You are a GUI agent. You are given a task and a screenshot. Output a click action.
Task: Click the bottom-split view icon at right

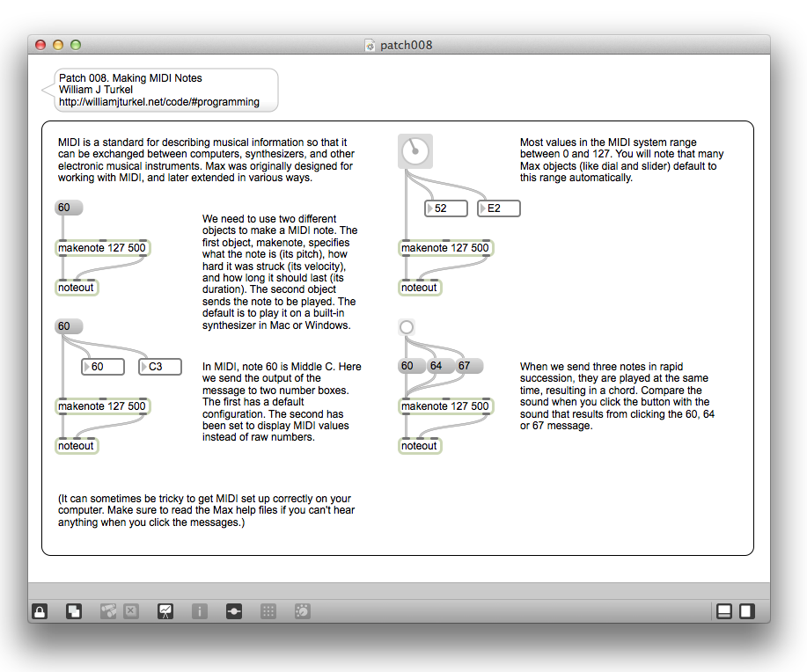pos(724,611)
